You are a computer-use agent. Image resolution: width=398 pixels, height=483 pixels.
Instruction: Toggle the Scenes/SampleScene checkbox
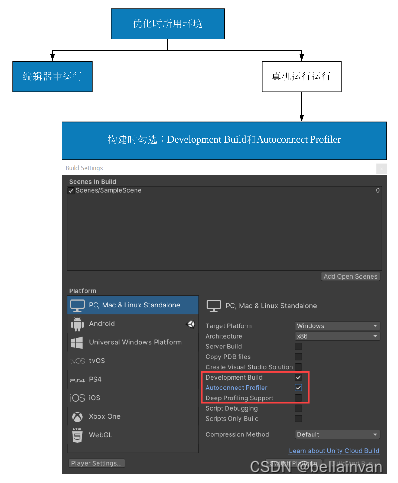[x=71, y=191]
